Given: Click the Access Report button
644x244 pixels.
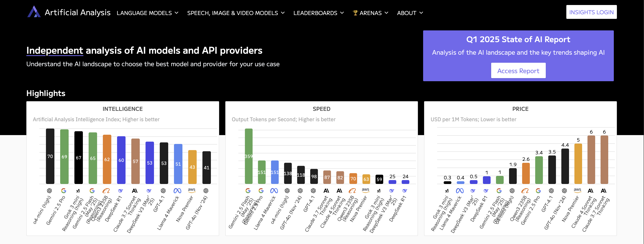Looking at the screenshot, I should click(x=518, y=71).
